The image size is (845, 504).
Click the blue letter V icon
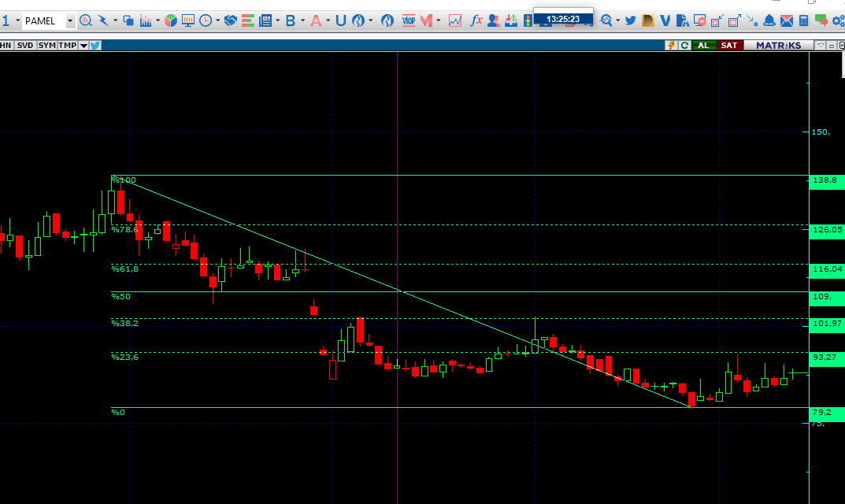[665, 20]
